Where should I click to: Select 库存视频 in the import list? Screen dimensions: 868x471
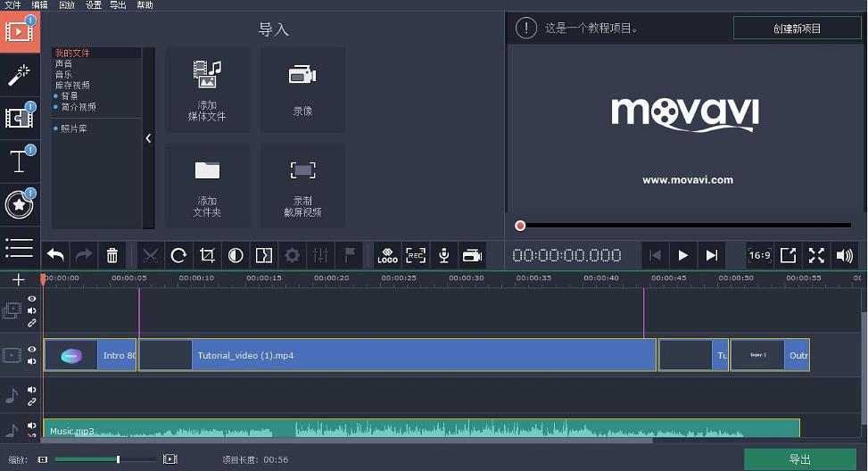pyautogui.click(x=72, y=86)
